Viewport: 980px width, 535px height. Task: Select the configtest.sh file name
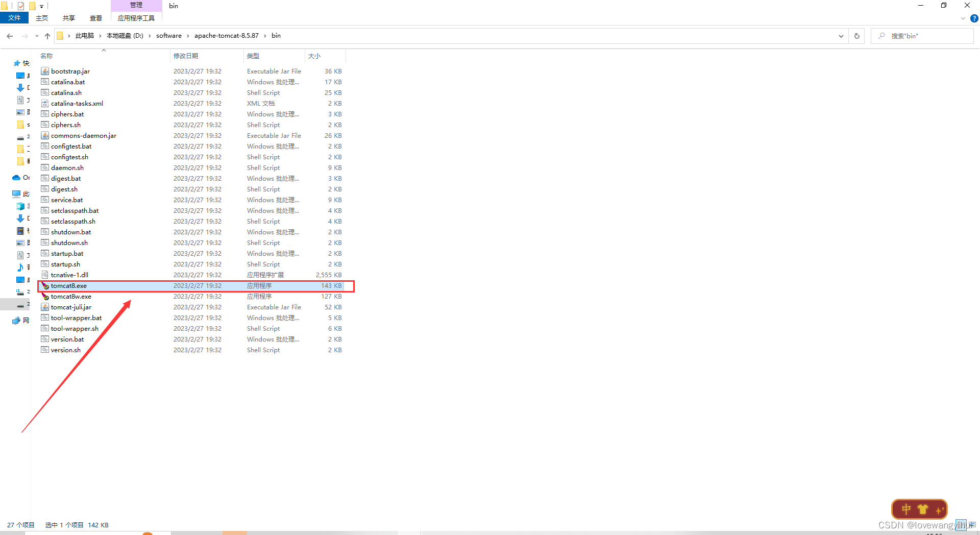coord(70,157)
